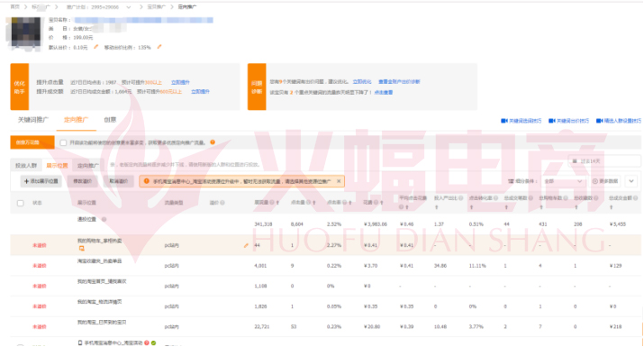The image size is (644, 347).
Task: Enable the 创意万花筒 checkbox
Action: coord(63,142)
